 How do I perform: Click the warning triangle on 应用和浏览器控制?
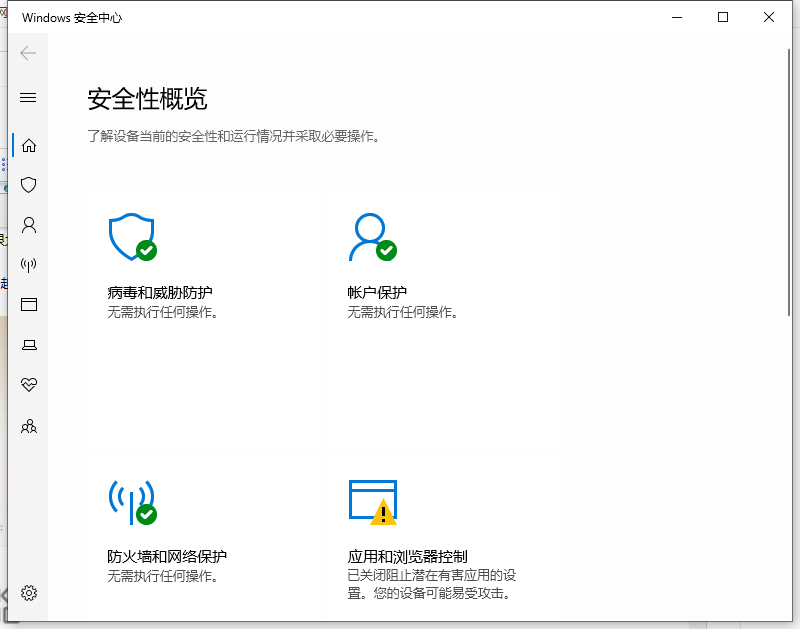tap(385, 513)
